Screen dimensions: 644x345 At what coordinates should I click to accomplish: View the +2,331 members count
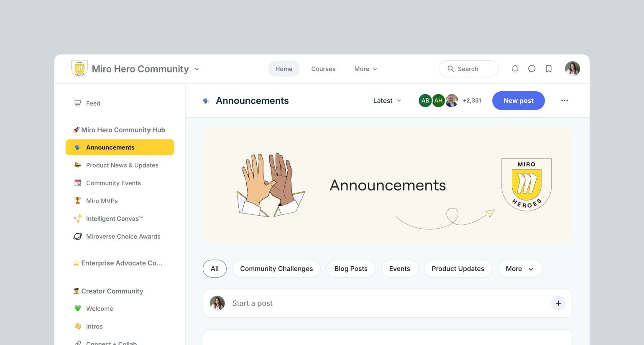(x=472, y=100)
